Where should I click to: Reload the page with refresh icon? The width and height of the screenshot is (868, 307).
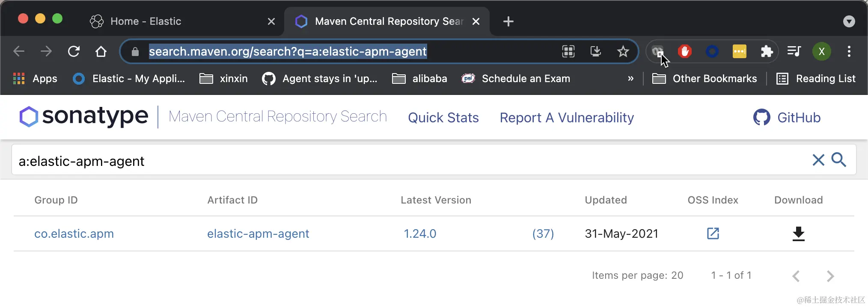tap(74, 52)
